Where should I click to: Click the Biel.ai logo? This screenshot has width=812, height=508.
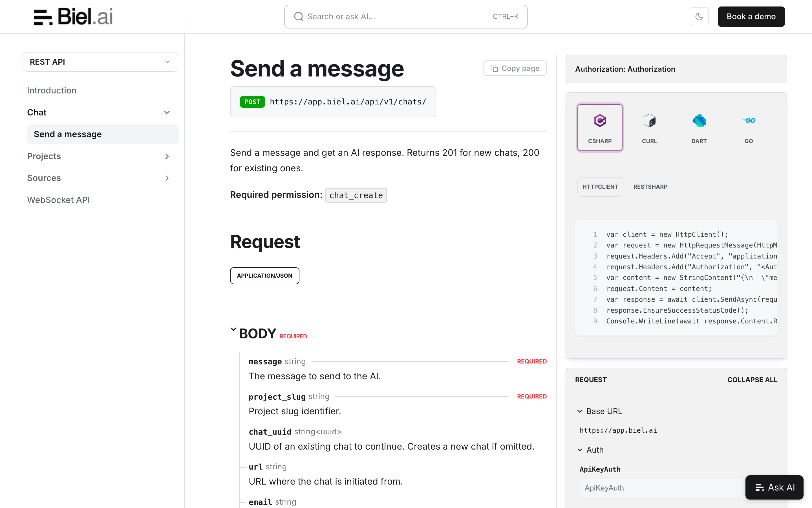click(73, 16)
